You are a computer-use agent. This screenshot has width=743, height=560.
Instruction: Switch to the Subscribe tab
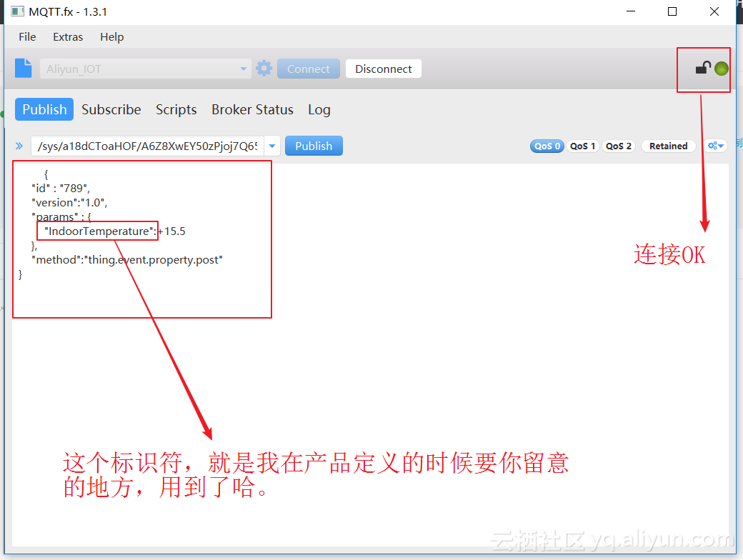pos(111,109)
